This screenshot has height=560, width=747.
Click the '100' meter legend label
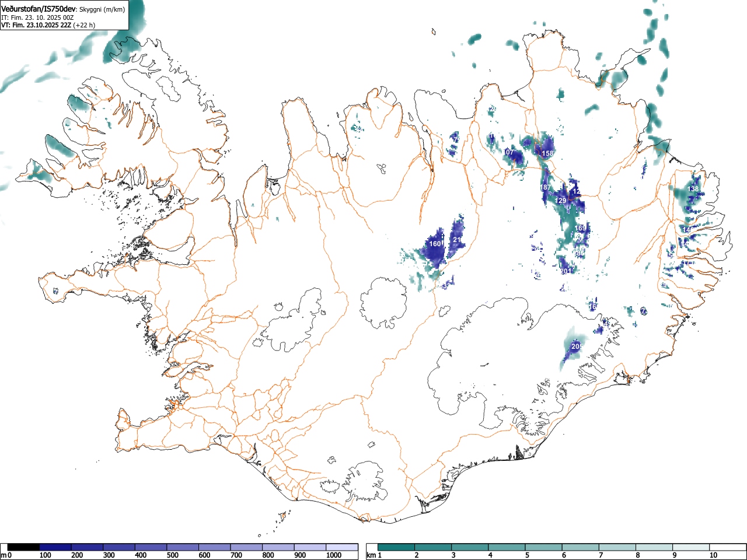pos(46,555)
